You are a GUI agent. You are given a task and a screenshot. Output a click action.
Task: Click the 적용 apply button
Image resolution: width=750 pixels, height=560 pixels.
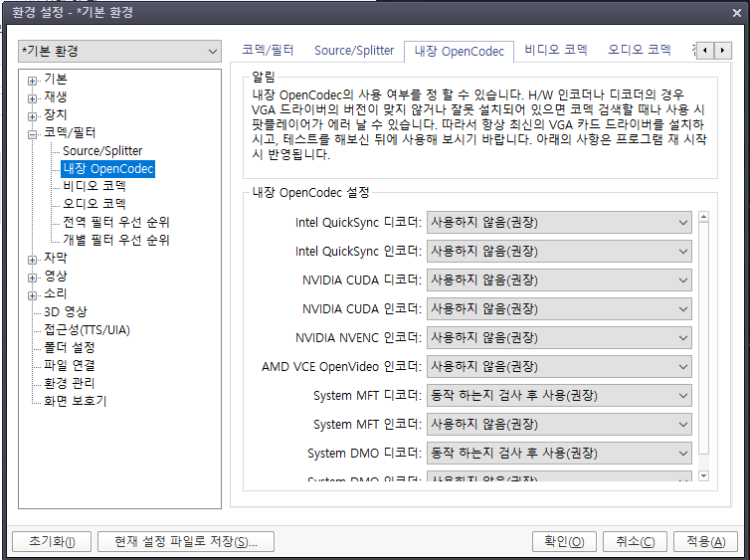[705, 541]
